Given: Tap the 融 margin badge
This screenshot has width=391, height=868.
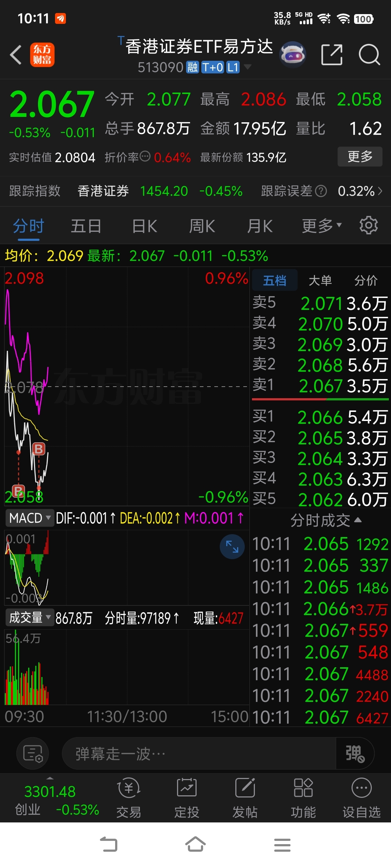Looking at the screenshot, I should coord(192,67).
